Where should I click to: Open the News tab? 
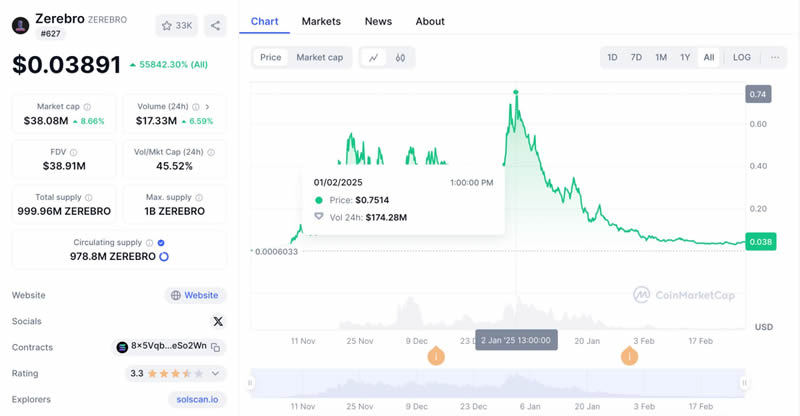[378, 21]
